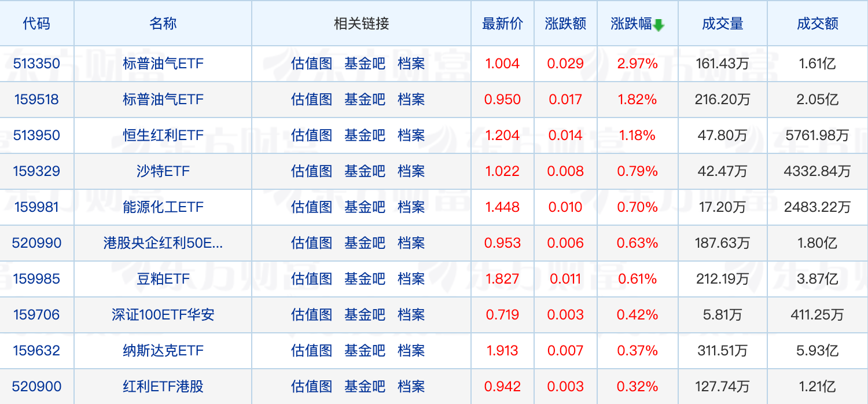Open fund code 159981

(36, 207)
